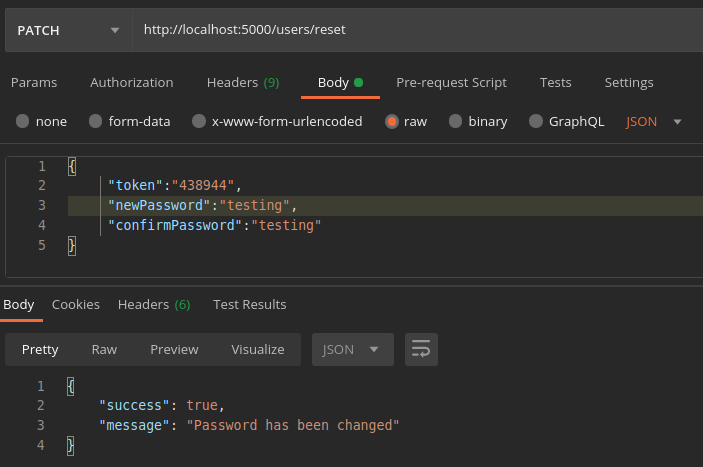
Task: Switch to request Settings tab
Action: click(628, 82)
